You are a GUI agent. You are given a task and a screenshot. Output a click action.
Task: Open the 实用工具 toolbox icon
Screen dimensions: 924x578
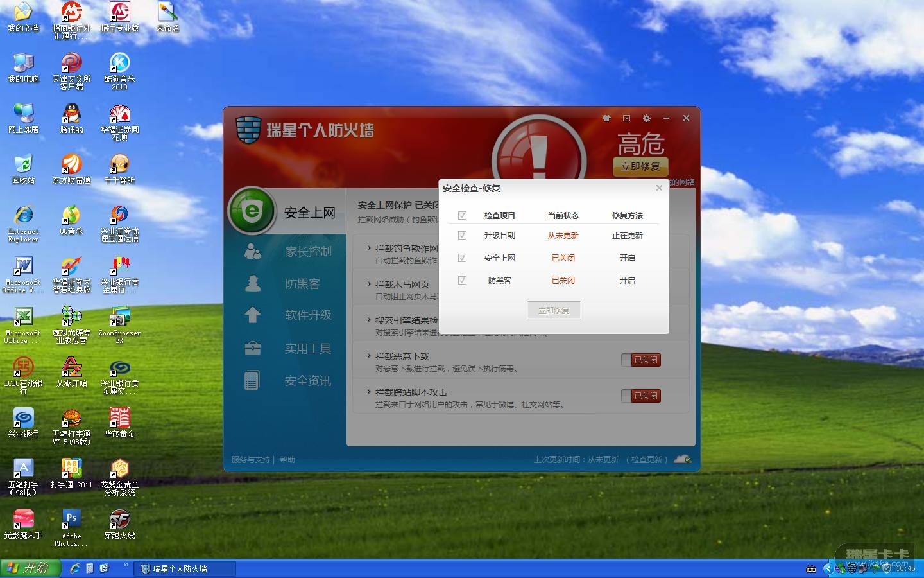[x=252, y=348]
